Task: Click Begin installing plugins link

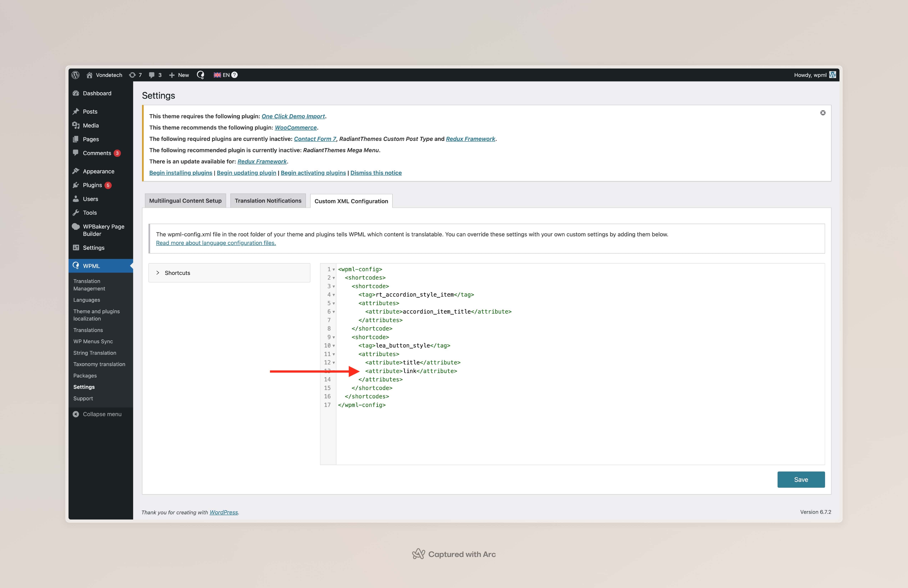Action: tap(180, 173)
